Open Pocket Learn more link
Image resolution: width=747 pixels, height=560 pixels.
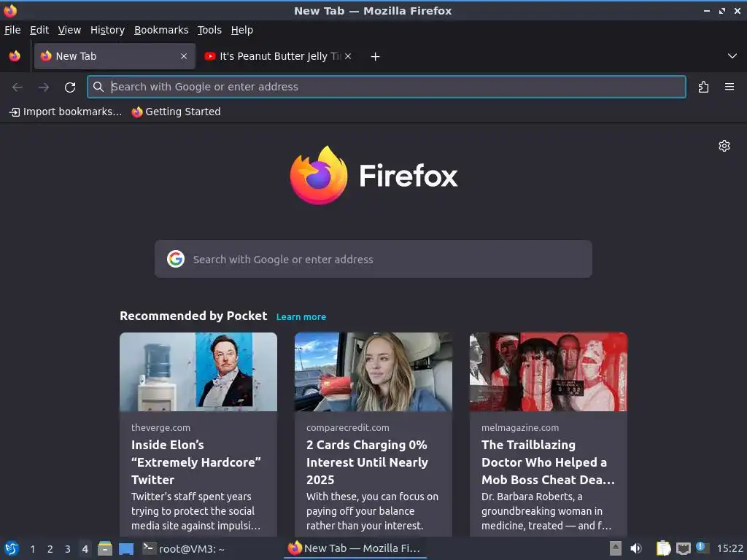301,317
